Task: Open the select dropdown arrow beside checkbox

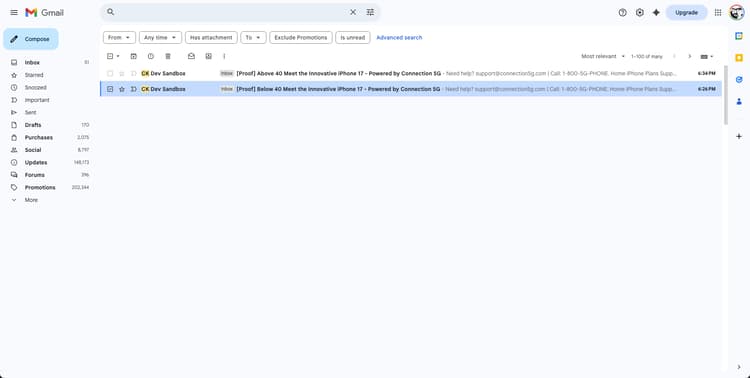Action: 118,56
